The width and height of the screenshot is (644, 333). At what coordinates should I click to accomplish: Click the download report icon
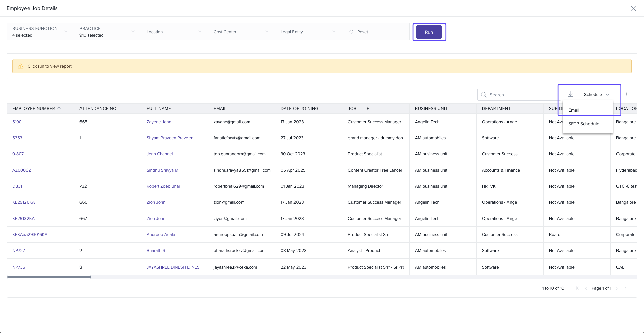[x=571, y=94]
